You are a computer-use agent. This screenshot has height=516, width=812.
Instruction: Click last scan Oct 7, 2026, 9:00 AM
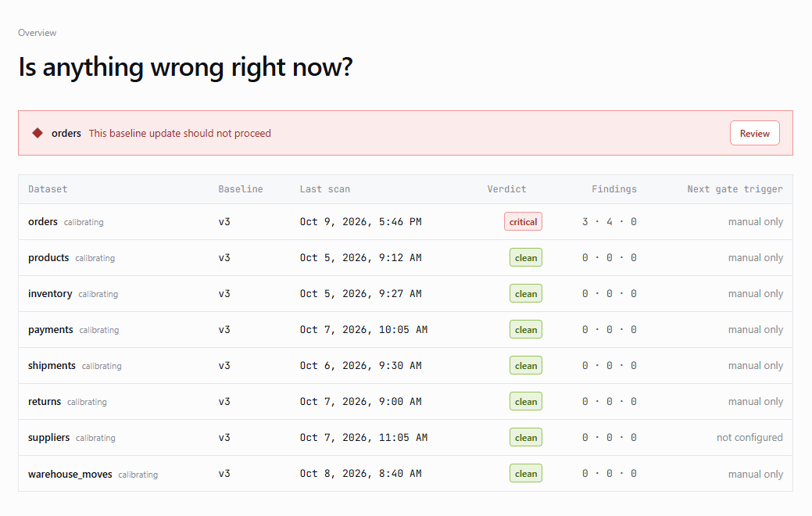pyautogui.click(x=360, y=402)
